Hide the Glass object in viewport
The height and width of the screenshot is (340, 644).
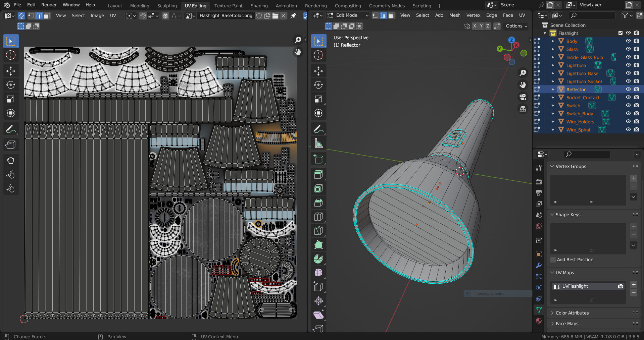(x=628, y=49)
